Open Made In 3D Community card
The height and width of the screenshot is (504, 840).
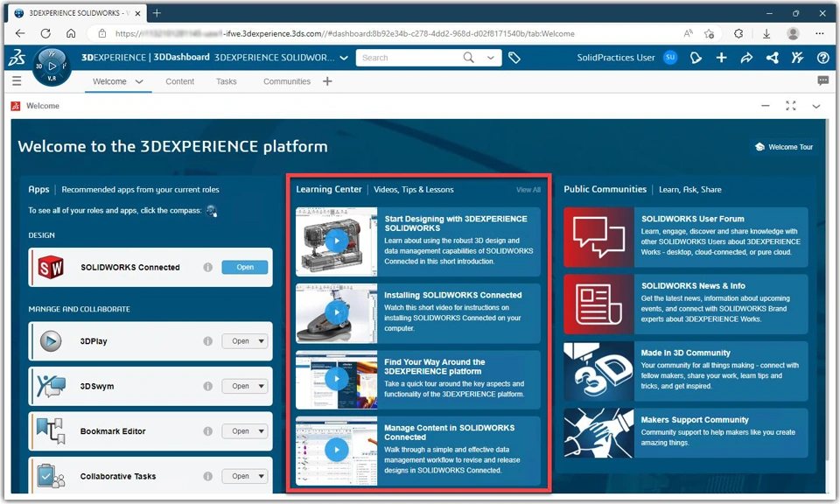point(686,371)
